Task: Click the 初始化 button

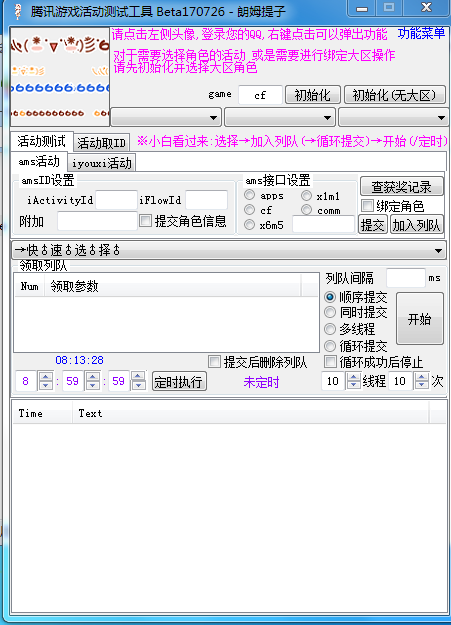Action: tap(313, 95)
